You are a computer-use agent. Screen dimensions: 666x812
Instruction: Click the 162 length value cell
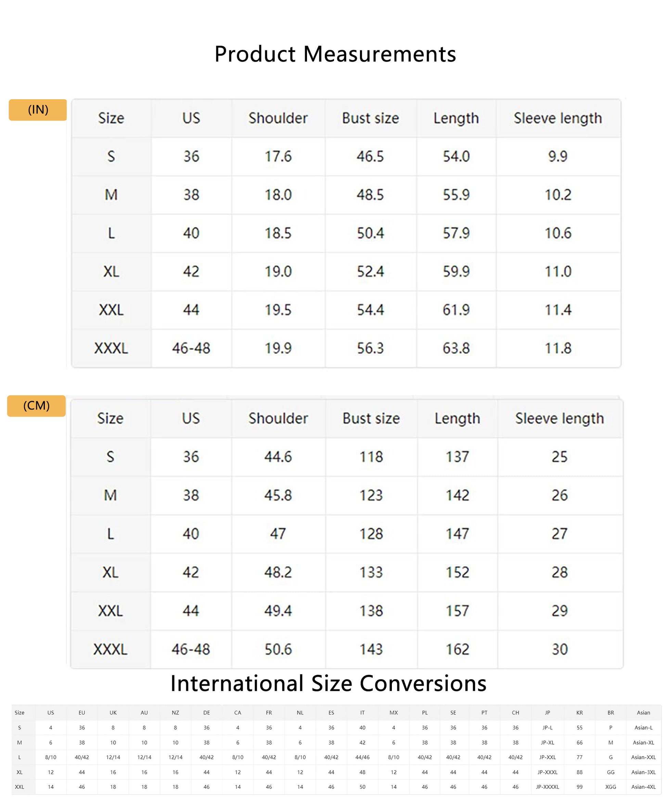click(x=457, y=649)
